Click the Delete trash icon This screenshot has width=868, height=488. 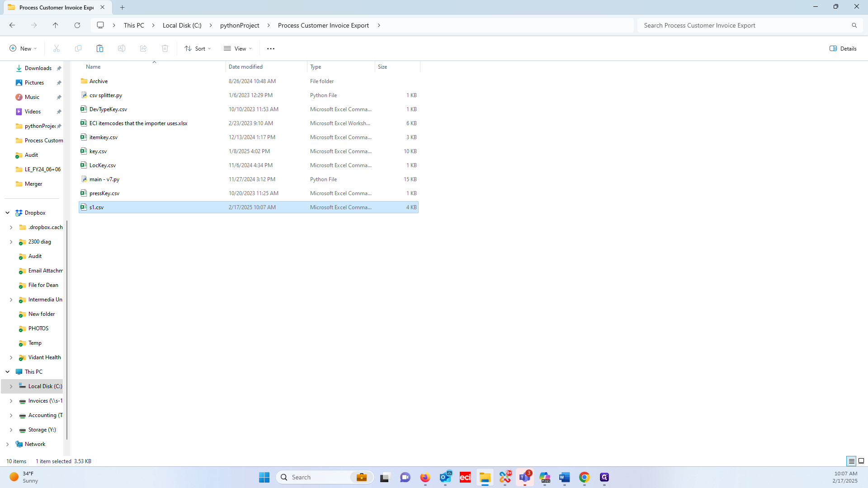coord(165,48)
